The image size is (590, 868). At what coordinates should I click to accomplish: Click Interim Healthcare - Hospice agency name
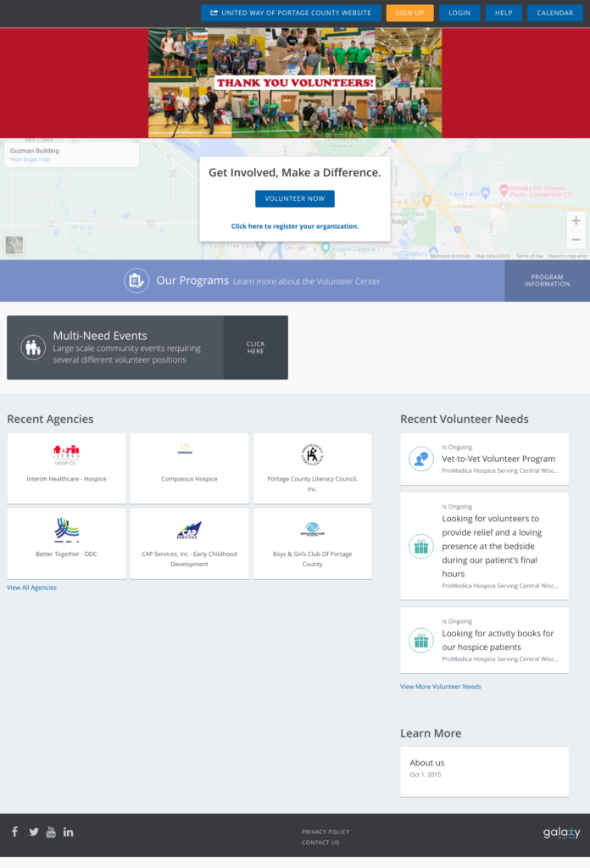[66, 479]
